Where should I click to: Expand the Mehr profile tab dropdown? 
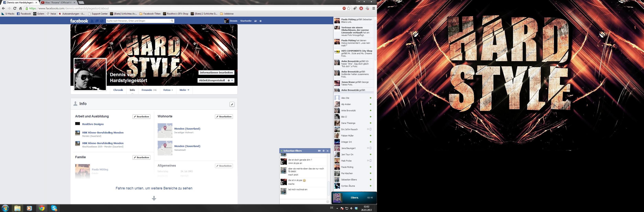(184, 90)
